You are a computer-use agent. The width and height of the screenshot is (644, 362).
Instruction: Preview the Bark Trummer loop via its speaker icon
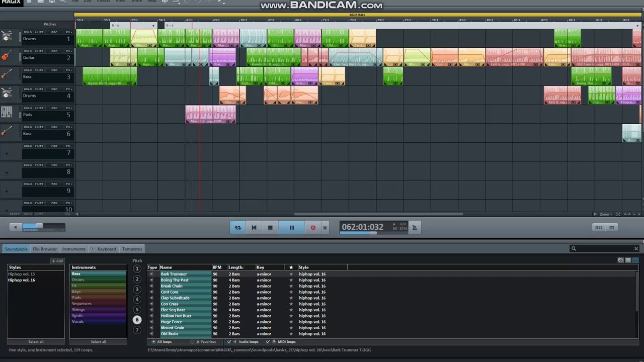(151, 274)
